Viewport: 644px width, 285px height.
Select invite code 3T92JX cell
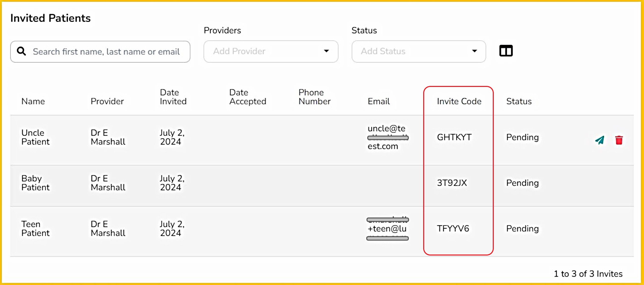tap(452, 183)
